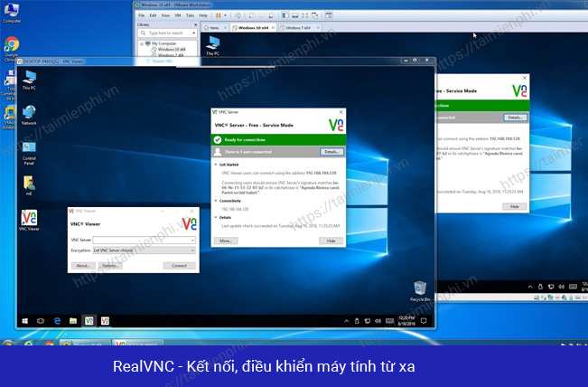Open the View menu in VMware Workstation

[165, 15]
